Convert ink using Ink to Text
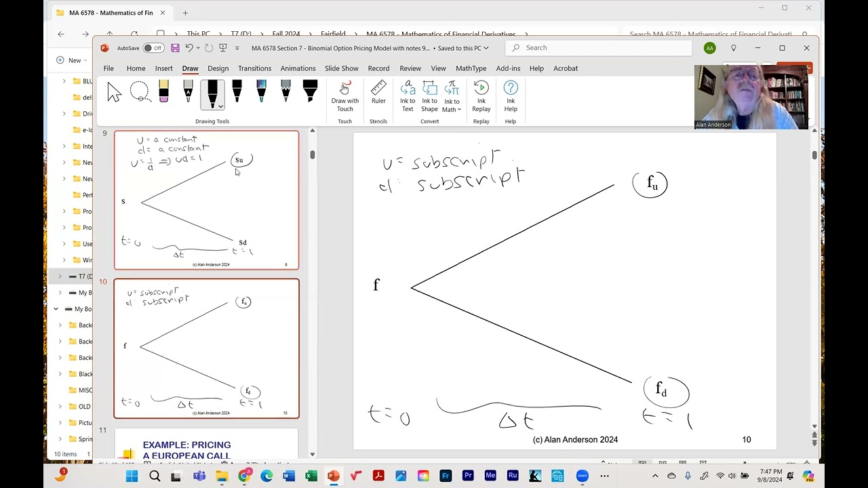 (408, 96)
